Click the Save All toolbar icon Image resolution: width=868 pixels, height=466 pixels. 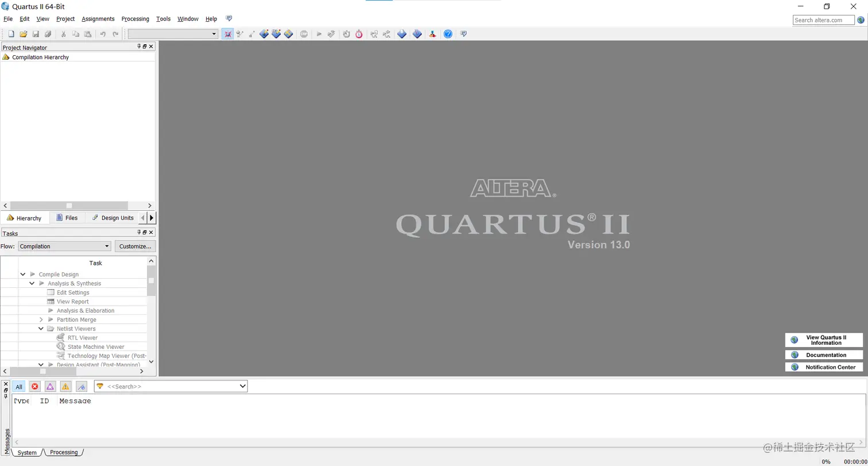pyautogui.click(x=48, y=34)
